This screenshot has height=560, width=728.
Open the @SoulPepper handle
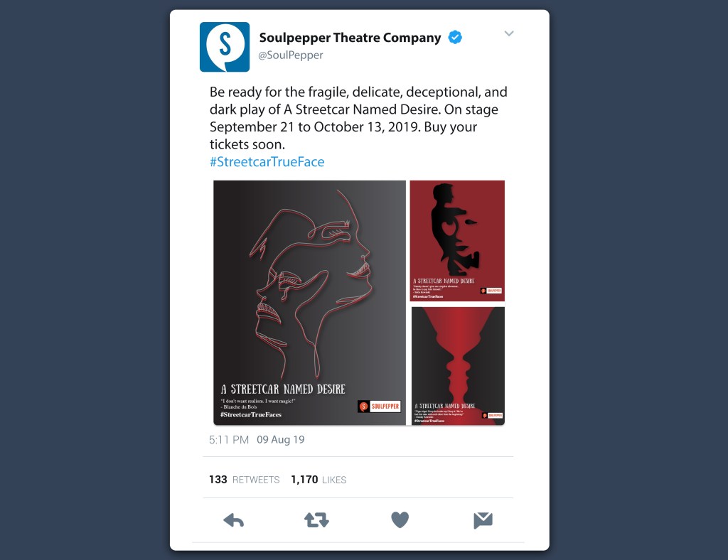tap(291, 55)
